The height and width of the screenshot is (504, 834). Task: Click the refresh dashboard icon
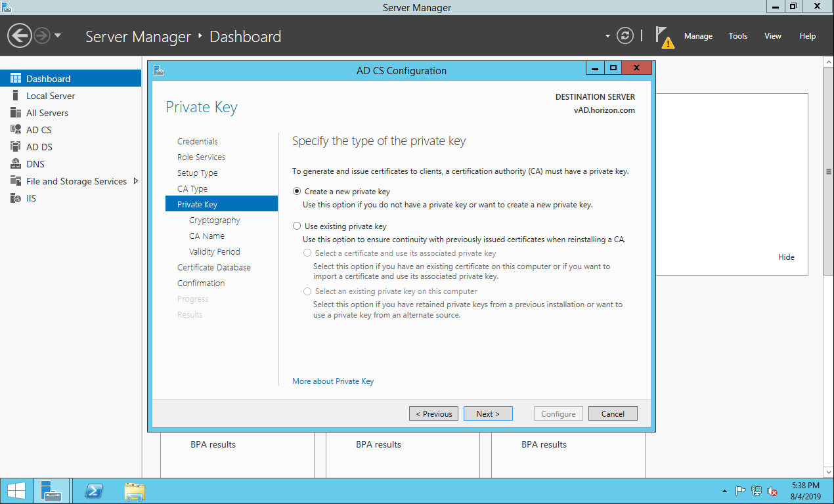[625, 36]
